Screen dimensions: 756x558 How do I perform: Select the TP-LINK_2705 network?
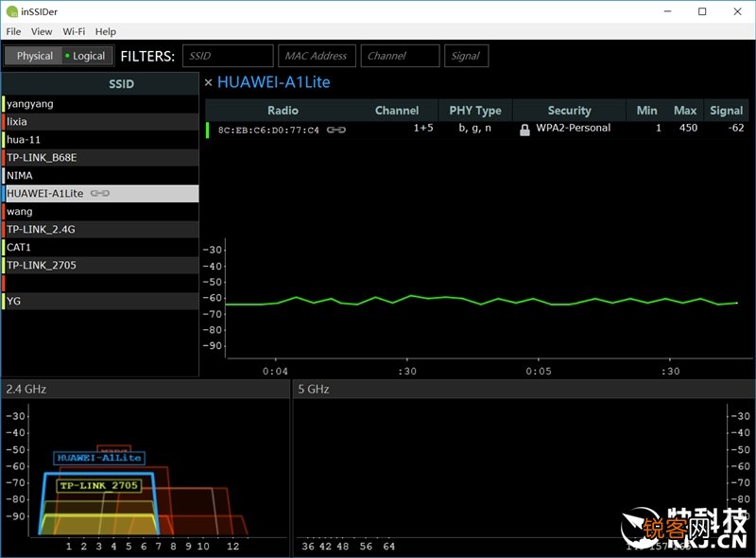[x=100, y=265]
